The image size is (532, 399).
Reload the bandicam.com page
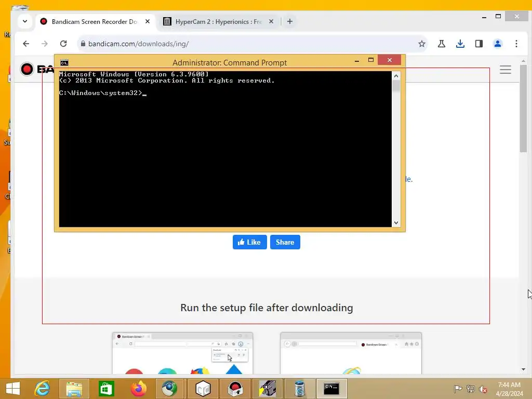point(63,44)
